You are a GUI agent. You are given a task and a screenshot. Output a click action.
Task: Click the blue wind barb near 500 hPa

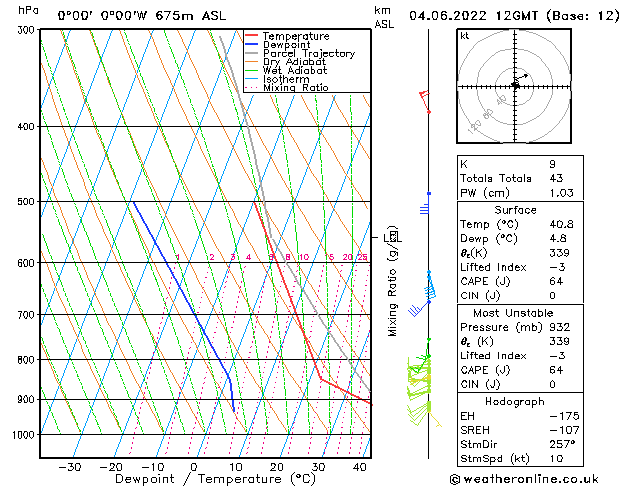(425, 208)
